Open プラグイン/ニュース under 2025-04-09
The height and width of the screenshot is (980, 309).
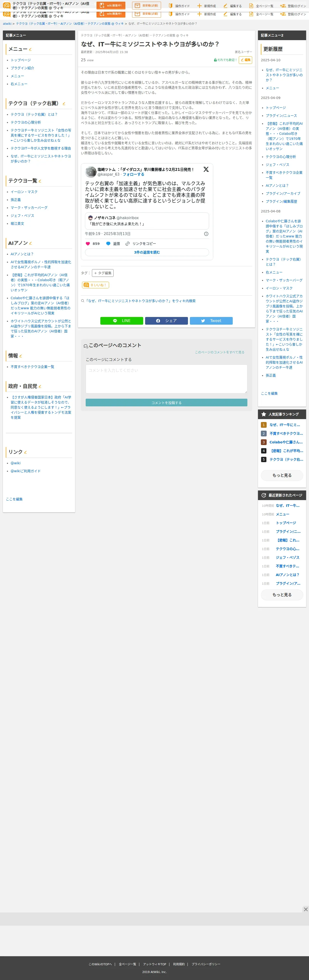281,116
